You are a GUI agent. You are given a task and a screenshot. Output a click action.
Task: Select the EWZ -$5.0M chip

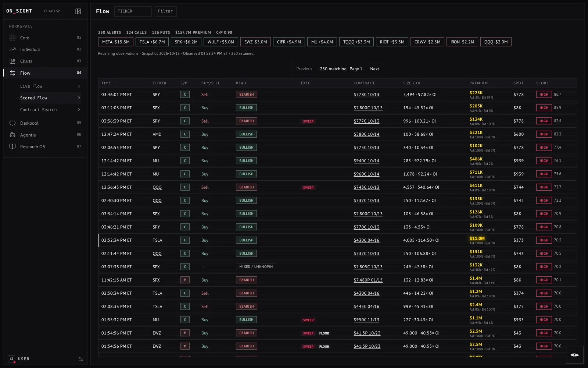(x=256, y=42)
